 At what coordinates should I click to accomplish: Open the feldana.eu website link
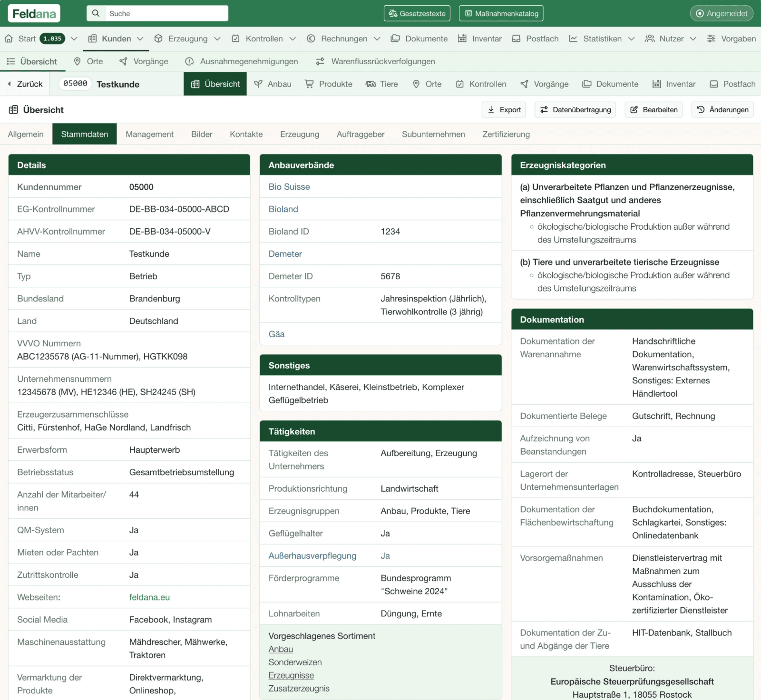149,597
